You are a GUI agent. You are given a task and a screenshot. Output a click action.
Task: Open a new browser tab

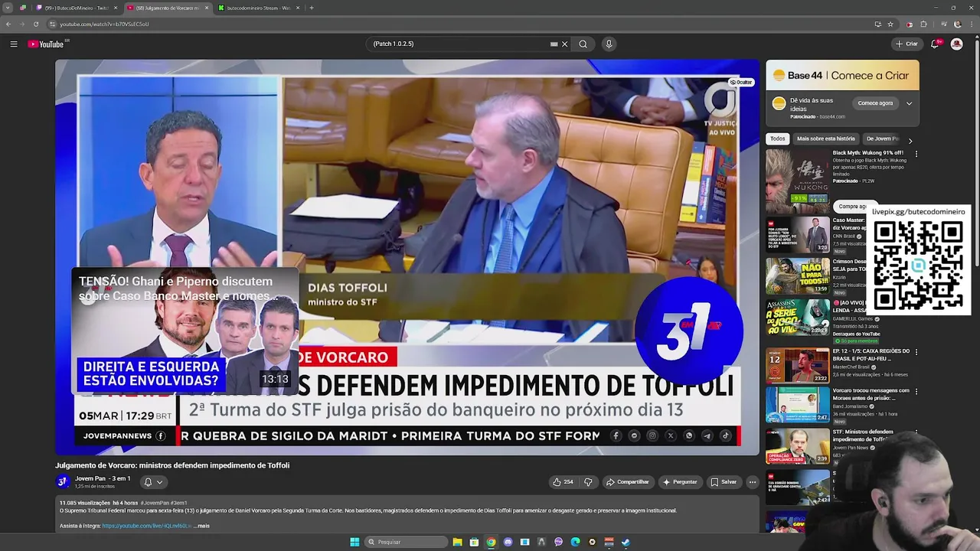(x=312, y=8)
